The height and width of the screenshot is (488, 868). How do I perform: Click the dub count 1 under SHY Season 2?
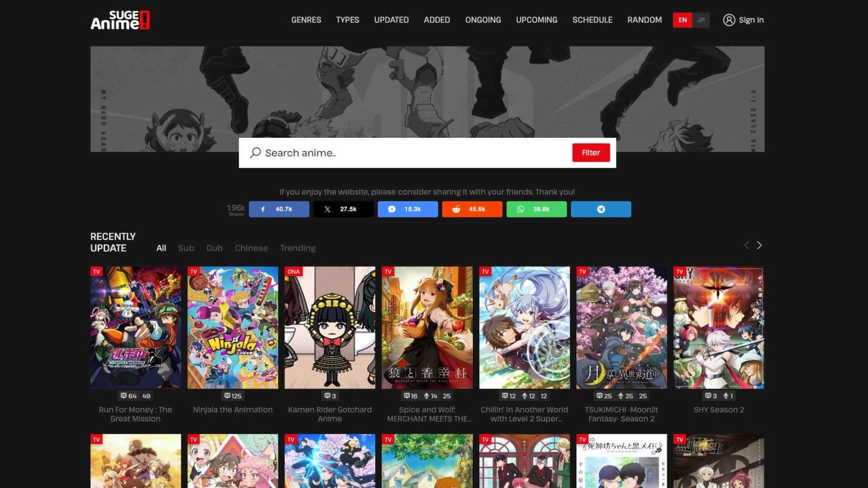coord(728,396)
